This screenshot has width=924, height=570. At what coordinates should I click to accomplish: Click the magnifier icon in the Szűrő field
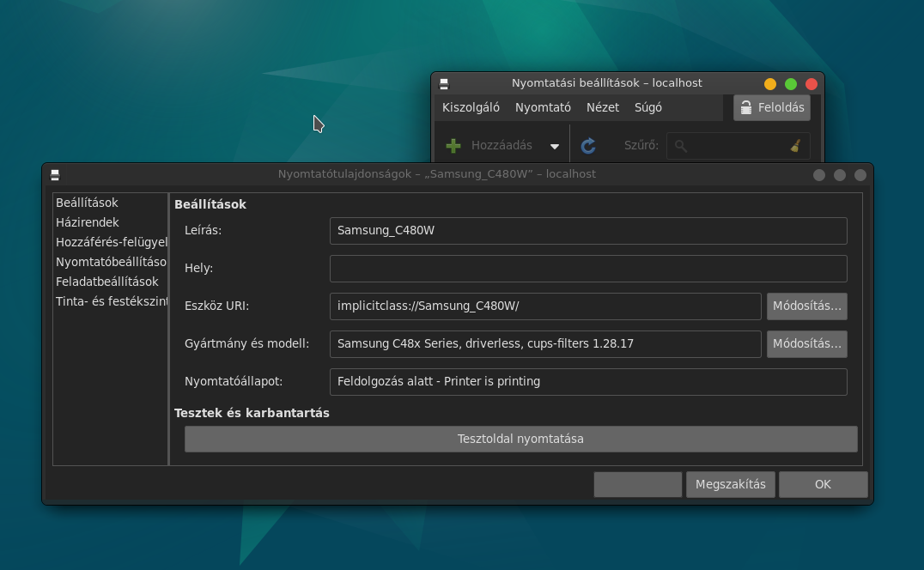tap(681, 146)
